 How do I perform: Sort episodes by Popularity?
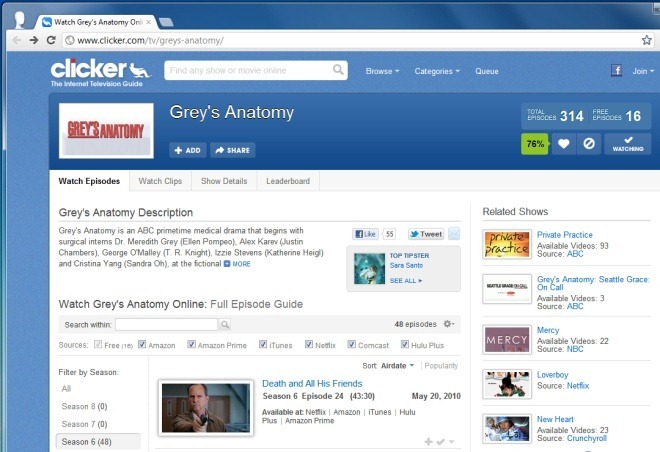click(x=441, y=366)
